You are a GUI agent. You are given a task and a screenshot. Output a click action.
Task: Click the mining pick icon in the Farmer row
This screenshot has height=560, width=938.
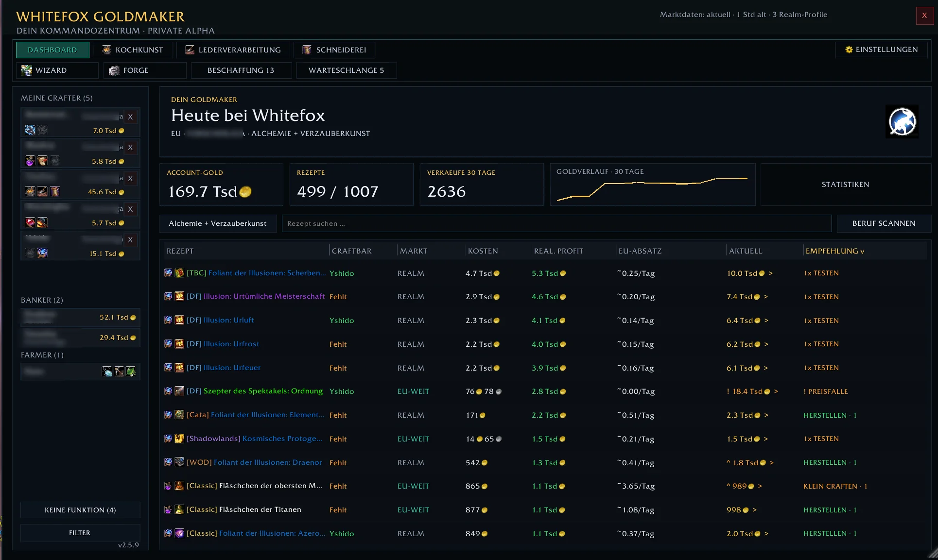(x=119, y=372)
